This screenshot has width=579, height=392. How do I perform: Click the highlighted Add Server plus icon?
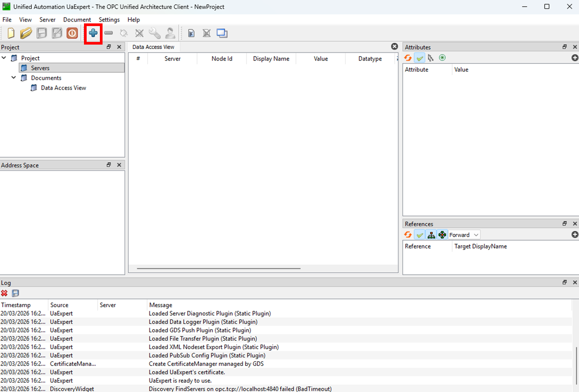(x=93, y=33)
